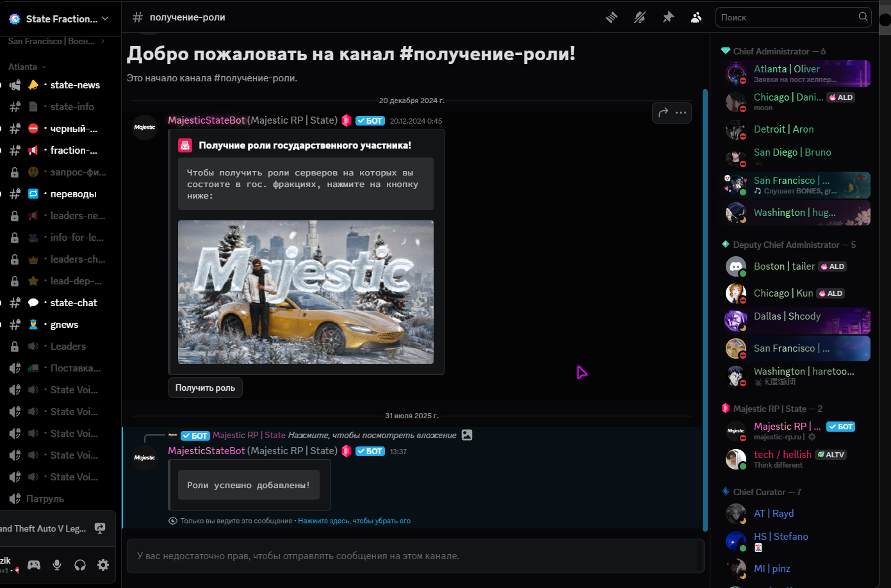
Task: Open member Washington | haretoo profile
Action: click(796, 376)
